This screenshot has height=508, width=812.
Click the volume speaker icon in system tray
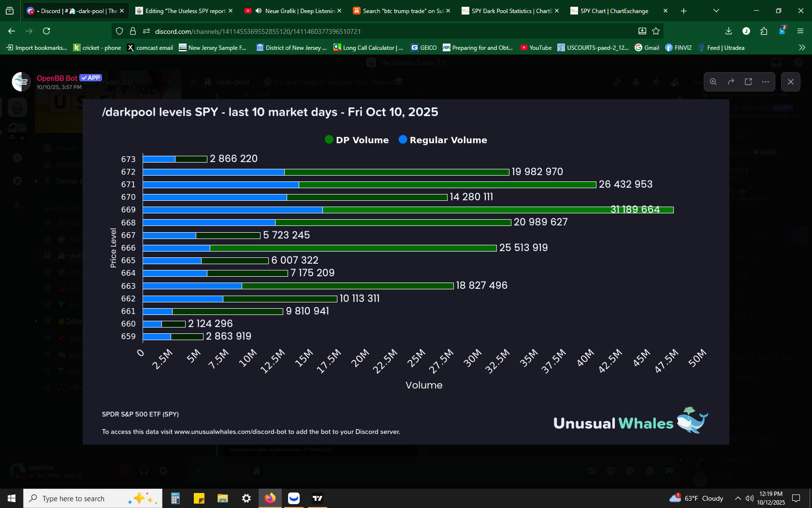pos(750,498)
